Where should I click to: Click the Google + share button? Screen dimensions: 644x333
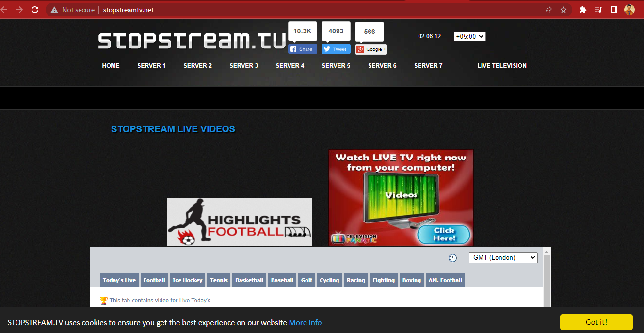[x=371, y=49]
